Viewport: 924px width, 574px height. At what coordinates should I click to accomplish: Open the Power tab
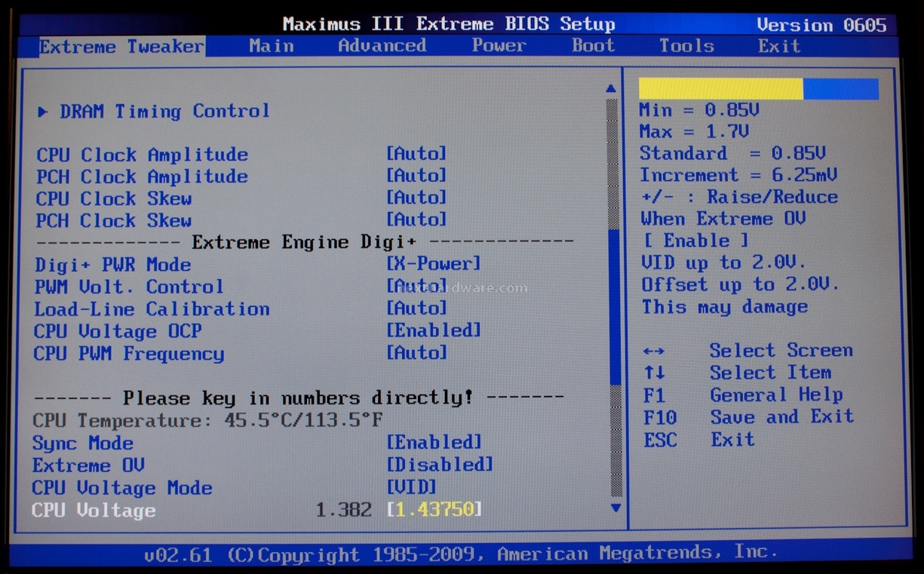coord(499,45)
